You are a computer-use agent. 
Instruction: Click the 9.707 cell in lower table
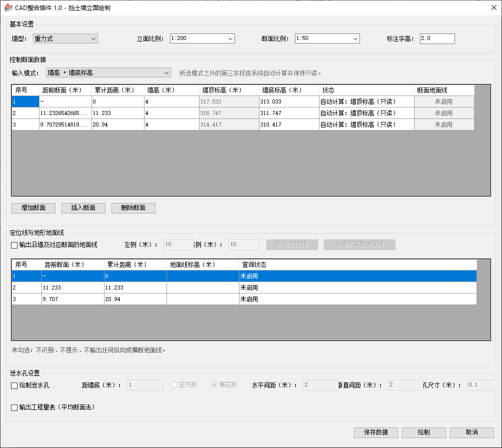pyautogui.click(x=72, y=299)
